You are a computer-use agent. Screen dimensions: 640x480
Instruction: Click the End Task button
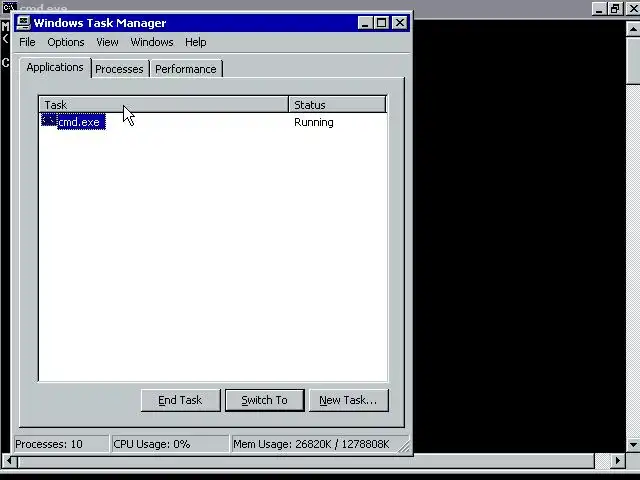pyautogui.click(x=180, y=400)
